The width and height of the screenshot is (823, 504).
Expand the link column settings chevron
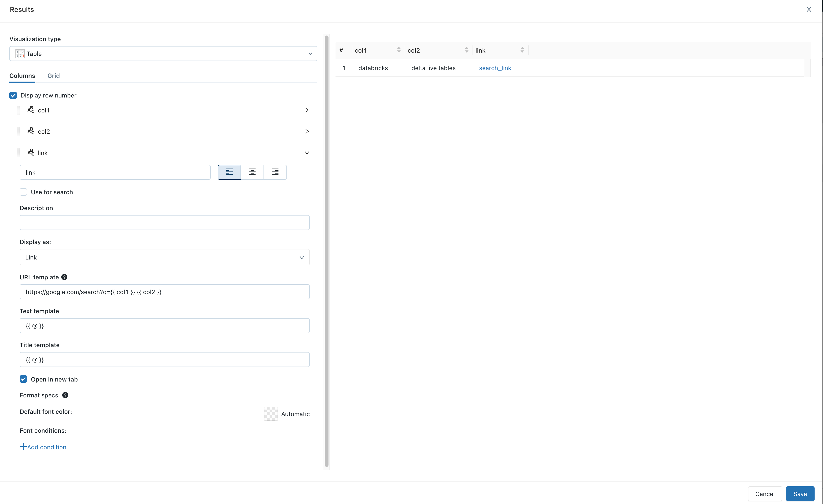(307, 153)
